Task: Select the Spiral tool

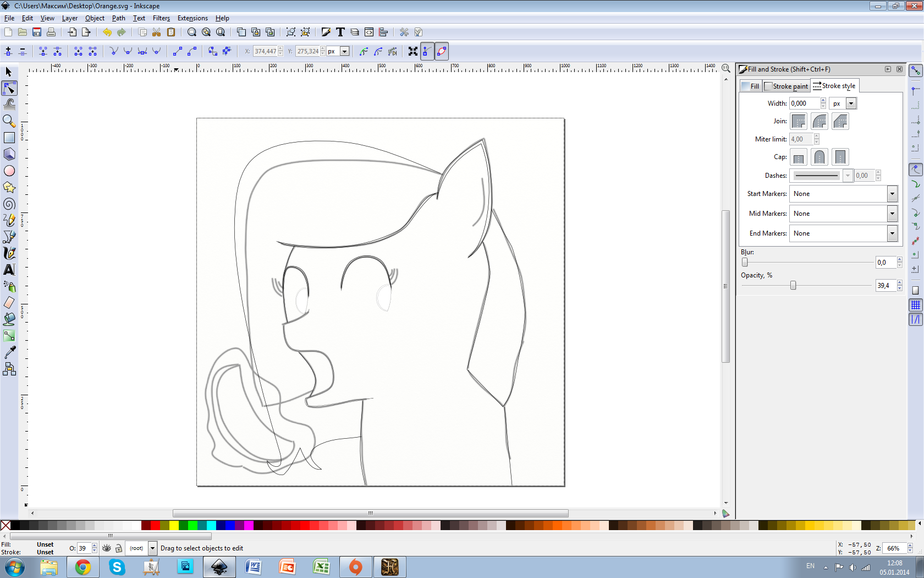Action: coord(9,204)
